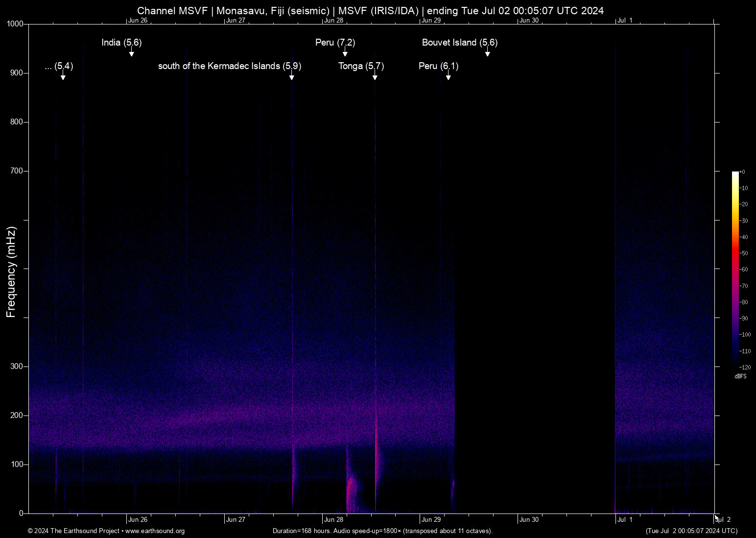Screen dimensions: 756x538
Task: Click 'Jun 29' on the top time axis
Action: click(431, 21)
